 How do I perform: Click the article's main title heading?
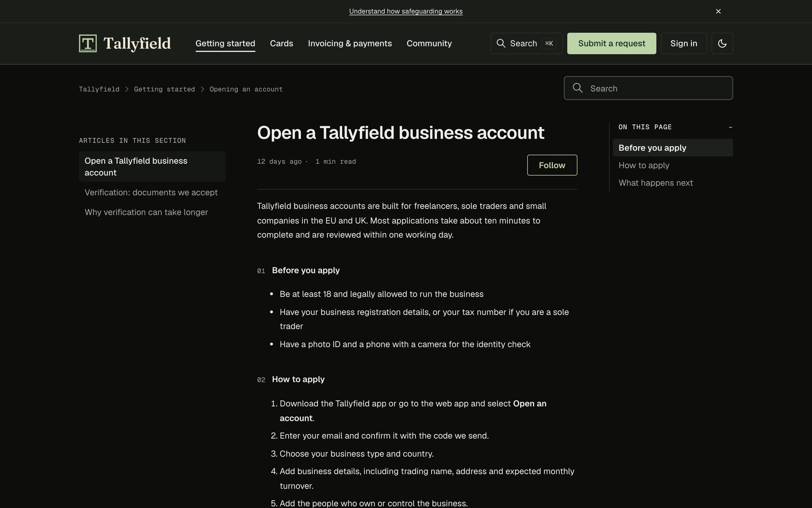click(400, 132)
